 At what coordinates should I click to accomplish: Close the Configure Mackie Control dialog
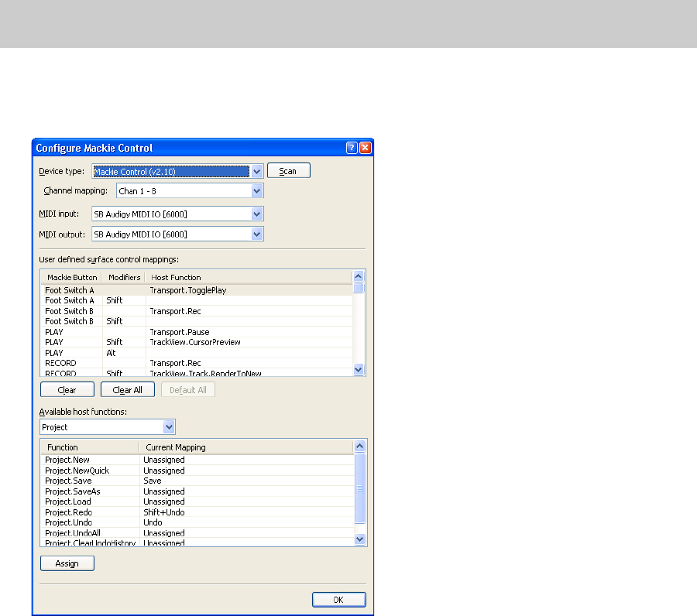365,148
